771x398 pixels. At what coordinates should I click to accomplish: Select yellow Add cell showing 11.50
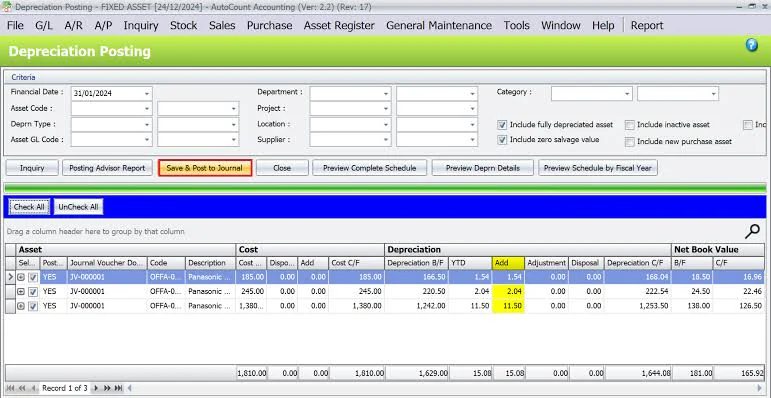[x=508, y=306]
